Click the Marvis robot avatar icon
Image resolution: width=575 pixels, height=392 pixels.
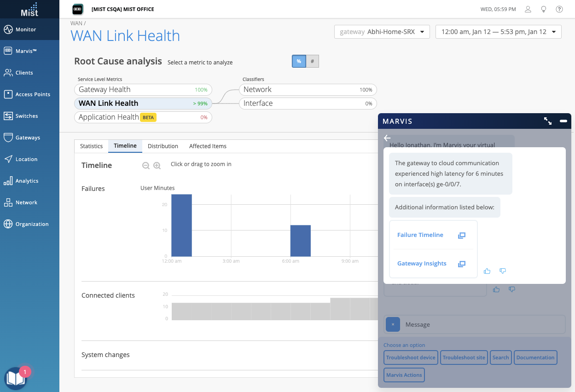pos(78,9)
